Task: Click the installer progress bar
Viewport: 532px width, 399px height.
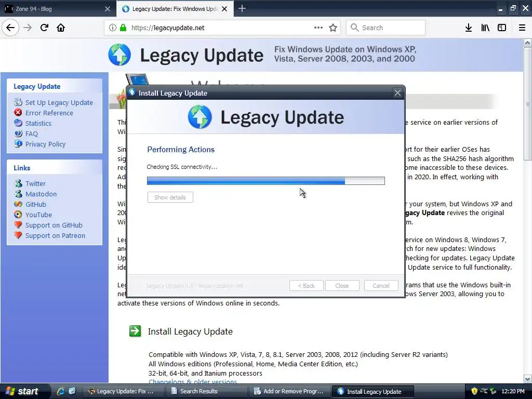Action: point(265,180)
